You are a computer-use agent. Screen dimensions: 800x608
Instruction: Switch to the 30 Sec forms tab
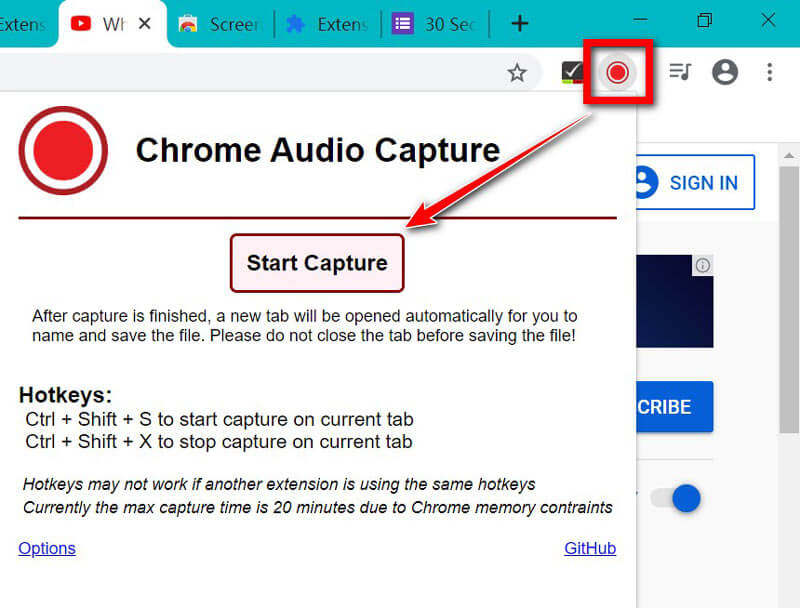[435, 24]
